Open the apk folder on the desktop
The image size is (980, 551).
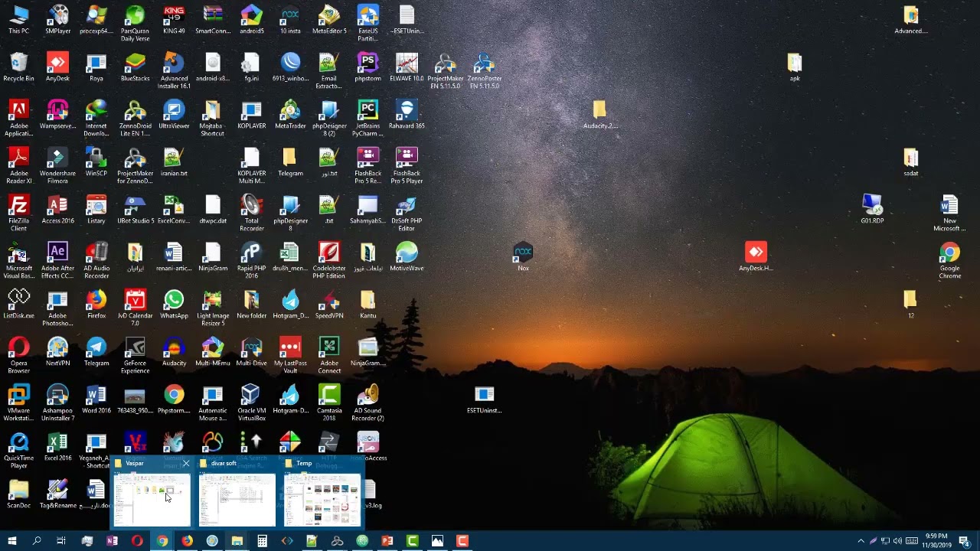click(795, 67)
